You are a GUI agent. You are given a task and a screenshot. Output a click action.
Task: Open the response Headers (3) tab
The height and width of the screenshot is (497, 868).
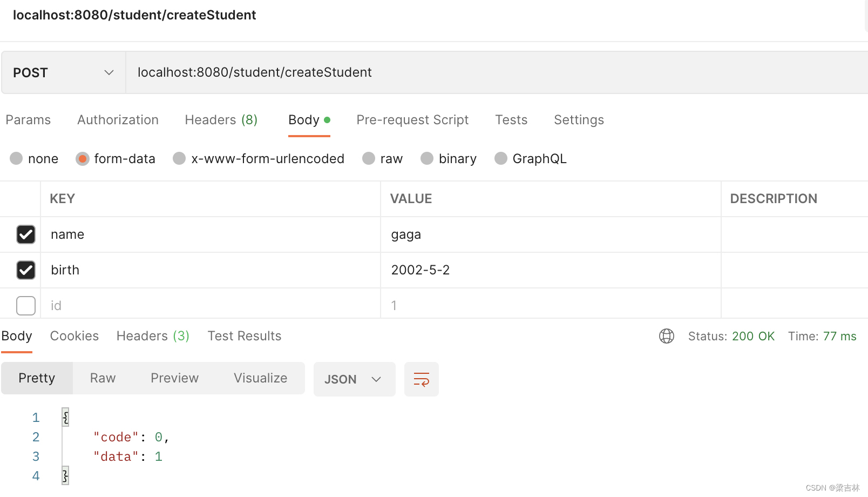click(x=153, y=336)
